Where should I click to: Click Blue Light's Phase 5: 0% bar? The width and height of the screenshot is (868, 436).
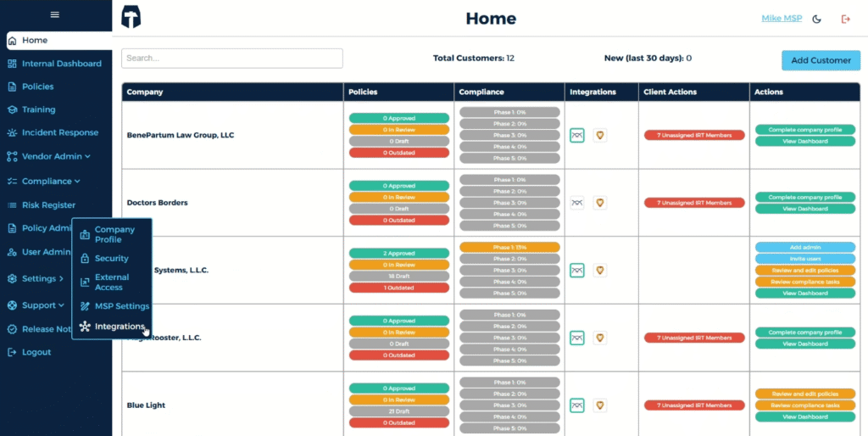click(509, 428)
